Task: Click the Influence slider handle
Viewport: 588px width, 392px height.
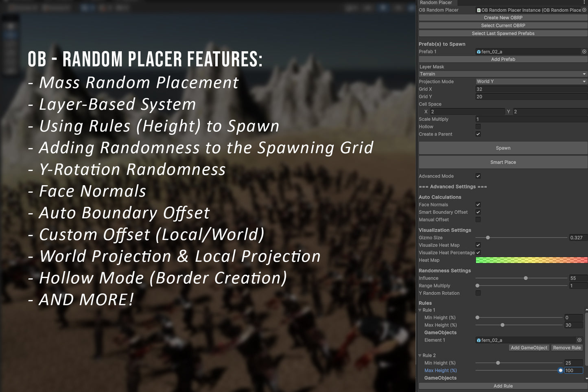Action: [526, 278]
